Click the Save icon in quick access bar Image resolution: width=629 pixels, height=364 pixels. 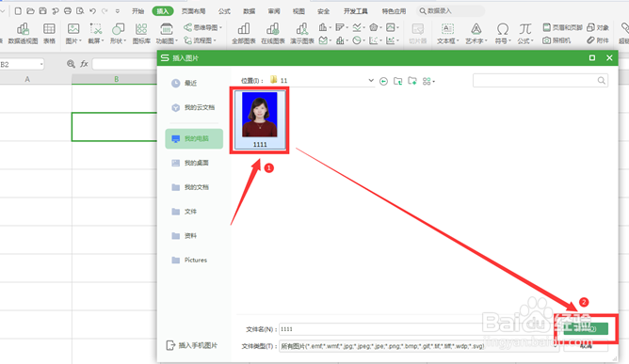[43, 11]
